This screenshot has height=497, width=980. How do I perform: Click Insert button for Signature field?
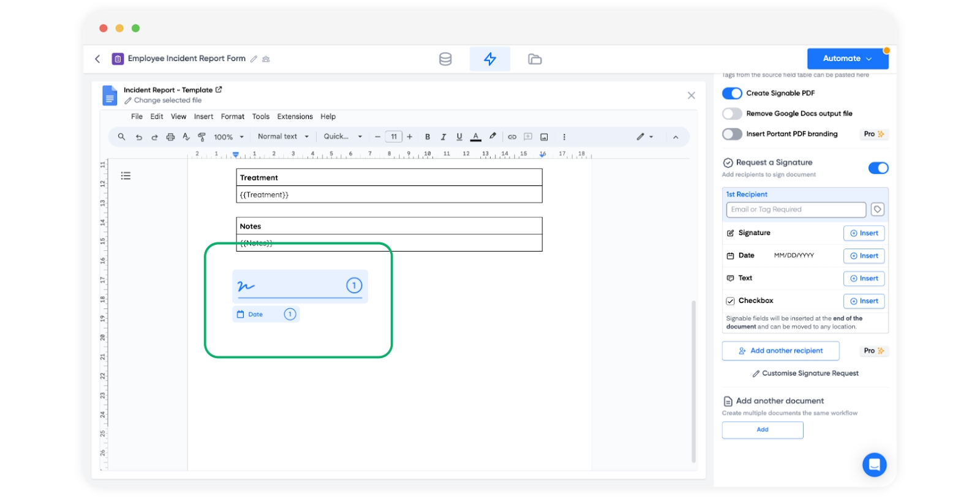(x=864, y=233)
